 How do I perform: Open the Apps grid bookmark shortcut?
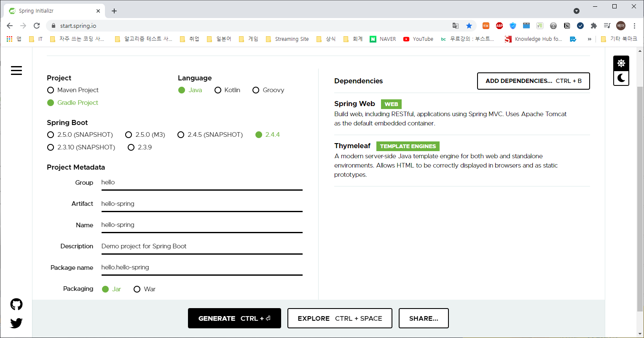click(x=13, y=39)
